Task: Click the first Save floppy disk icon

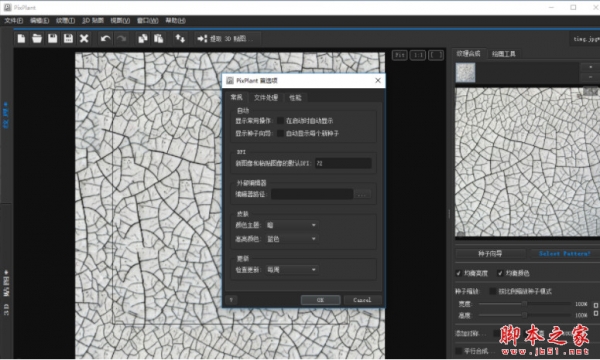Action: click(52, 38)
